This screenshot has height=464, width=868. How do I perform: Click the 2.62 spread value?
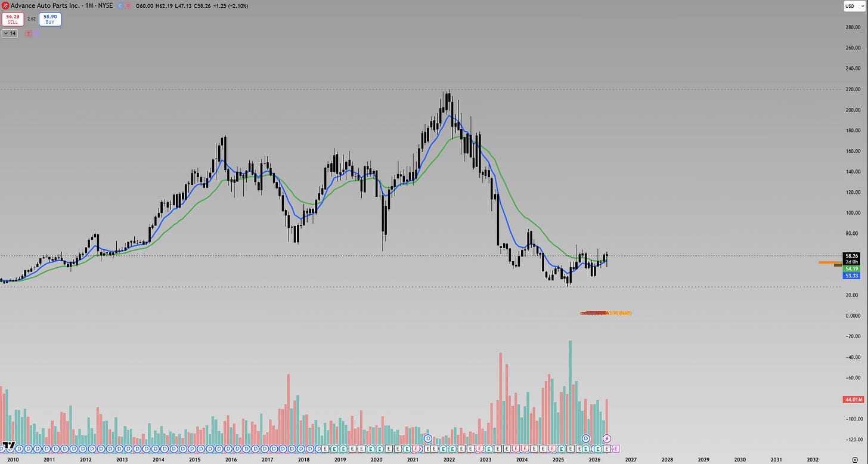(32, 19)
